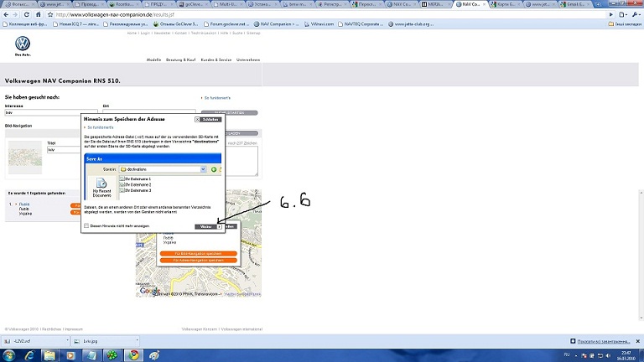Click the 'Impressum' footer link
The width and height of the screenshot is (644, 362).
pyautogui.click(x=74, y=329)
